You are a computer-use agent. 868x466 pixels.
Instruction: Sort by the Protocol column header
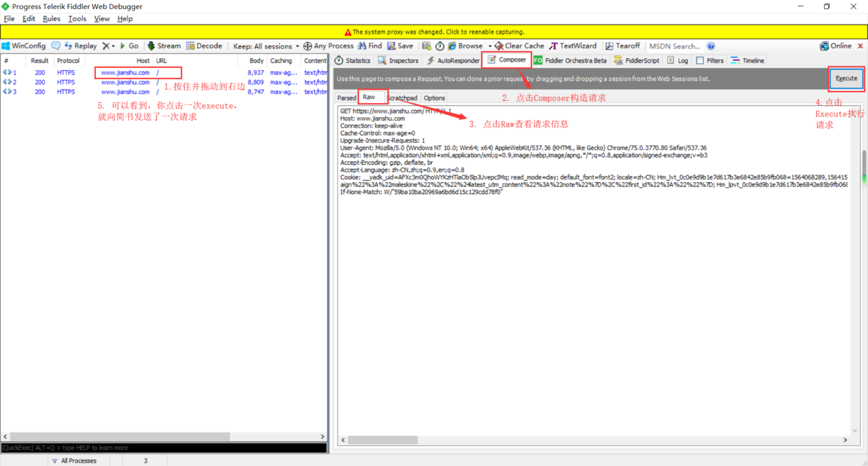tap(68, 61)
